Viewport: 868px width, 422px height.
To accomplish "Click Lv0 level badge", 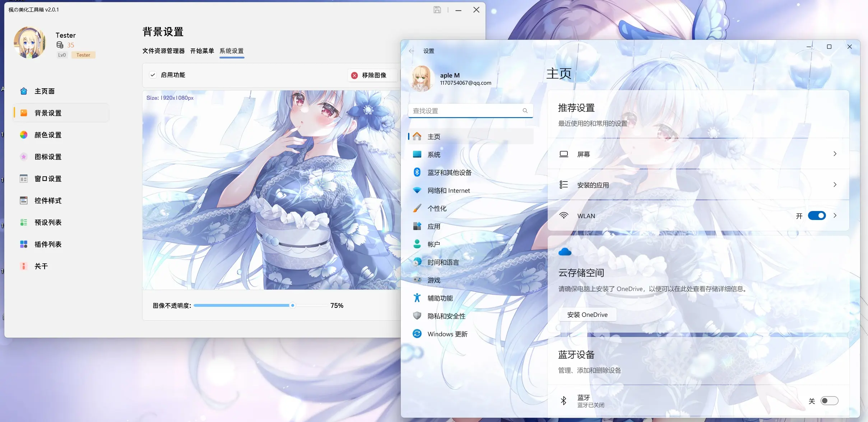I will coord(62,55).
